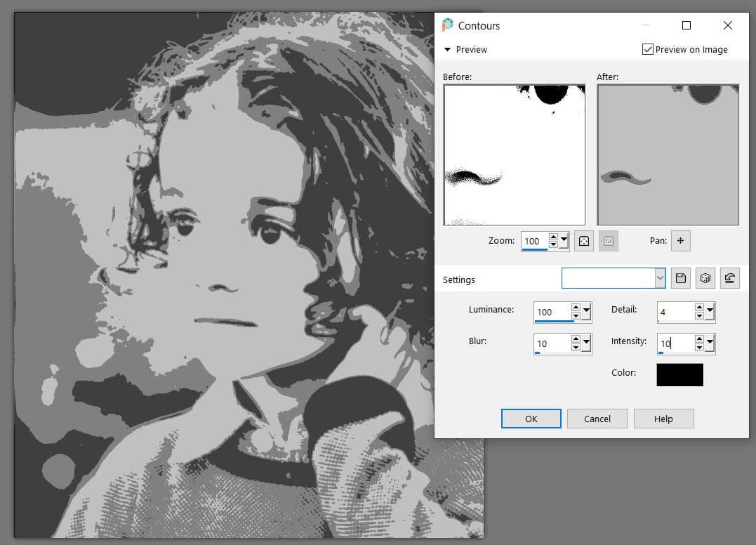The height and width of the screenshot is (545, 756).
Task: Open the Settings presets dropdown
Action: coord(660,279)
